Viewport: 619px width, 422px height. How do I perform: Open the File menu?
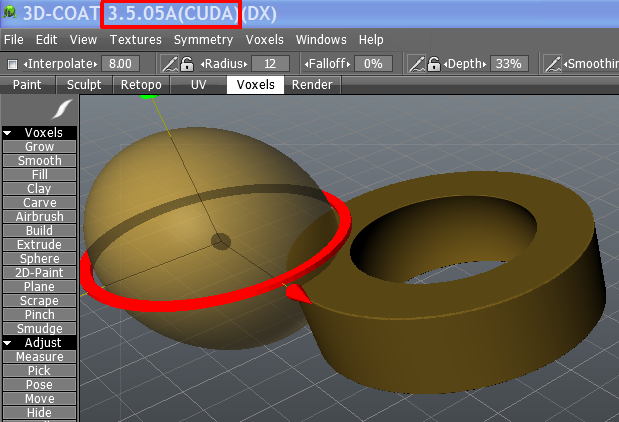[14, 39]
